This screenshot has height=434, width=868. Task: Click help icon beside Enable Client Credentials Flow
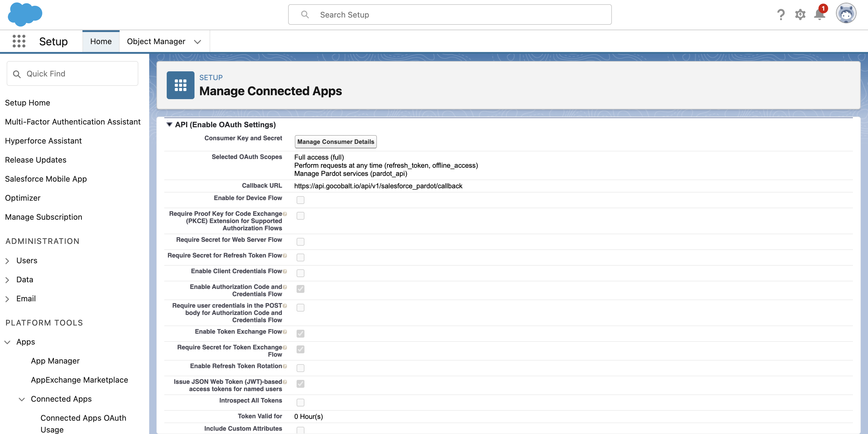[x=285, y=271]
